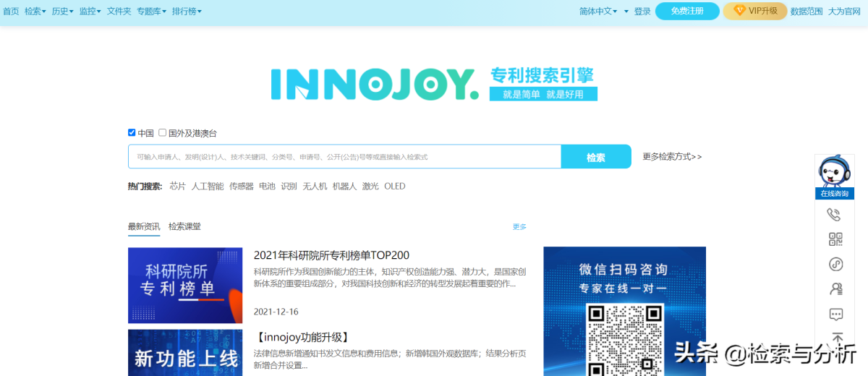Click the chat message icon in sidebar
This screenshot has width=868, height=376.
coord(835,314)
